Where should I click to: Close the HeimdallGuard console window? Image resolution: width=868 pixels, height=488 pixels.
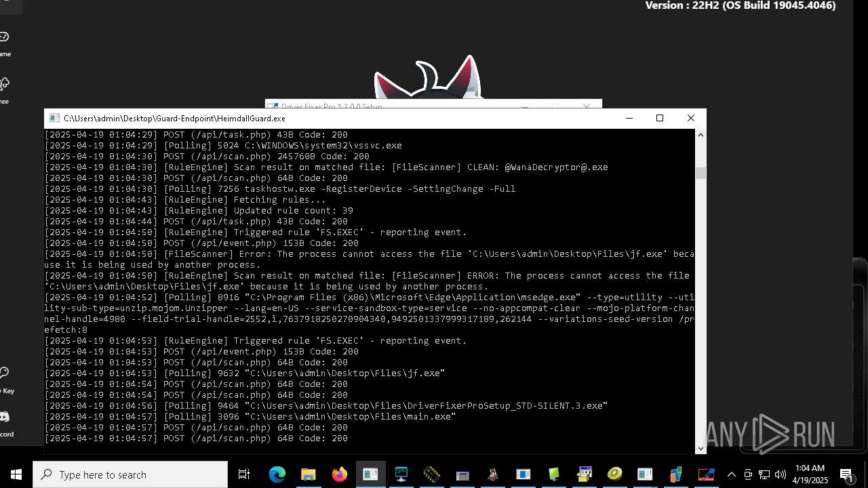click(x=691, y=118)
